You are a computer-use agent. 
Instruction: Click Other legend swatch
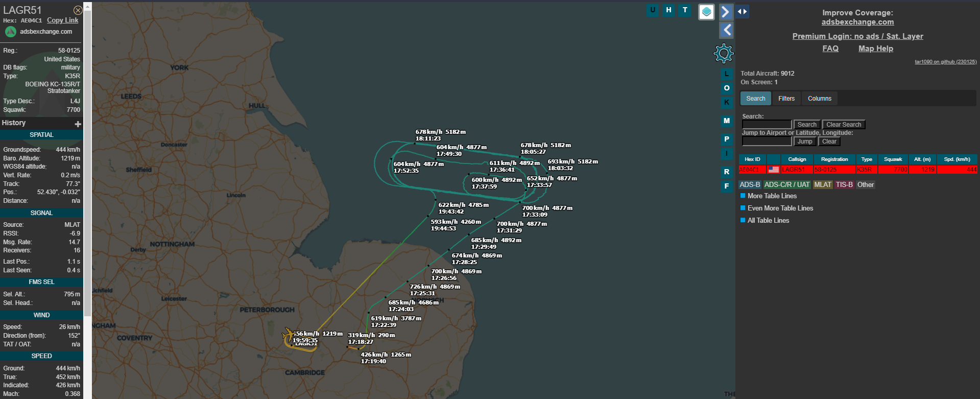(x=865, y=185)
